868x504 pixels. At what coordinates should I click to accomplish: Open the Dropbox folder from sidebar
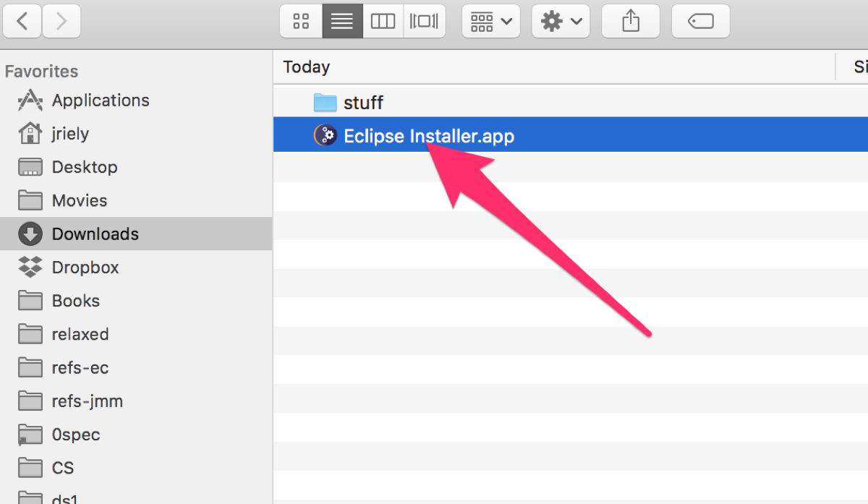pos(85,267)
